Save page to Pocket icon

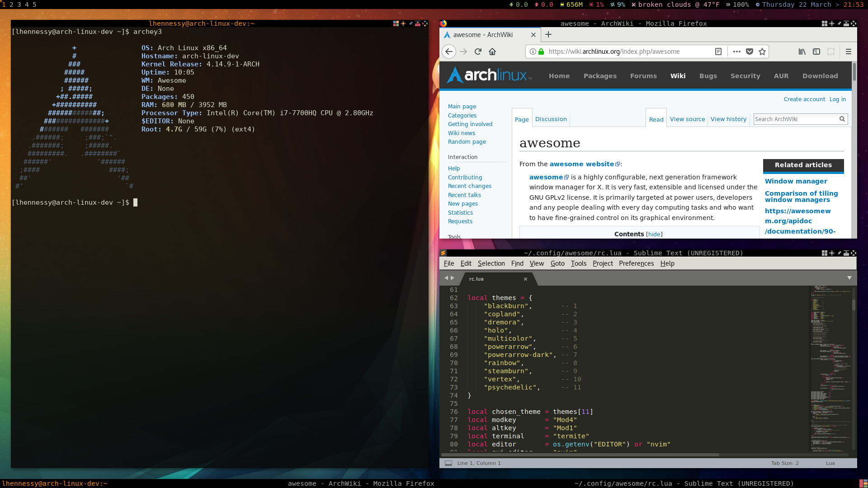coord(750,52)
